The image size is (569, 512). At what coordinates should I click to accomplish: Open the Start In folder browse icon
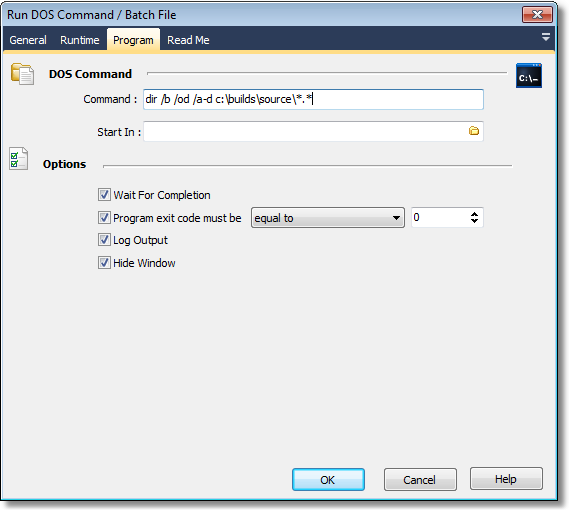[474, 131]
